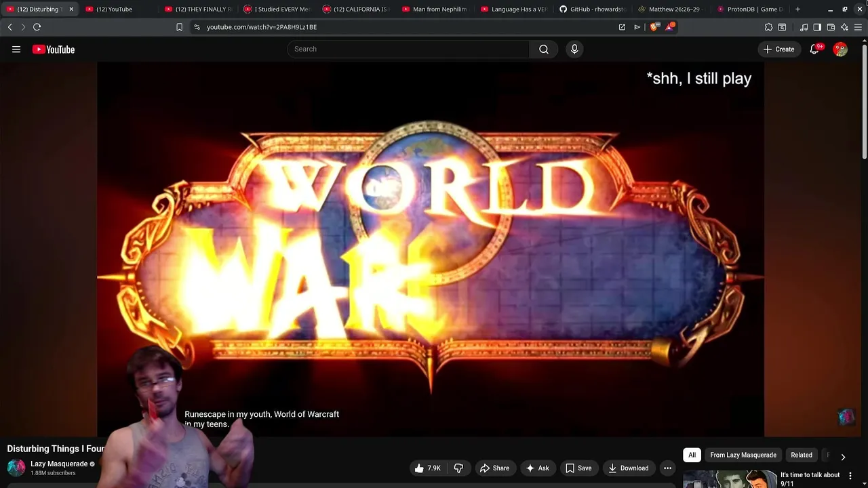Open Lazy Masquerade channel name link
Screen dimensions: 868x488
(59, 464)
